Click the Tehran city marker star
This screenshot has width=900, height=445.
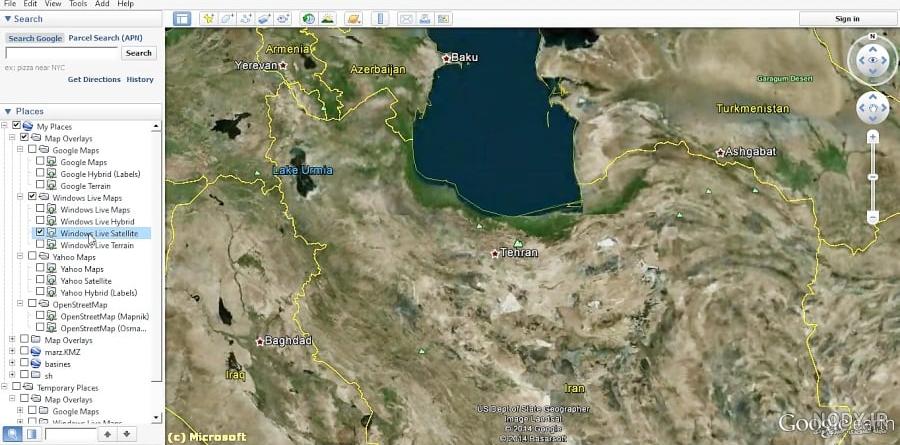click(x=495, y=253)
